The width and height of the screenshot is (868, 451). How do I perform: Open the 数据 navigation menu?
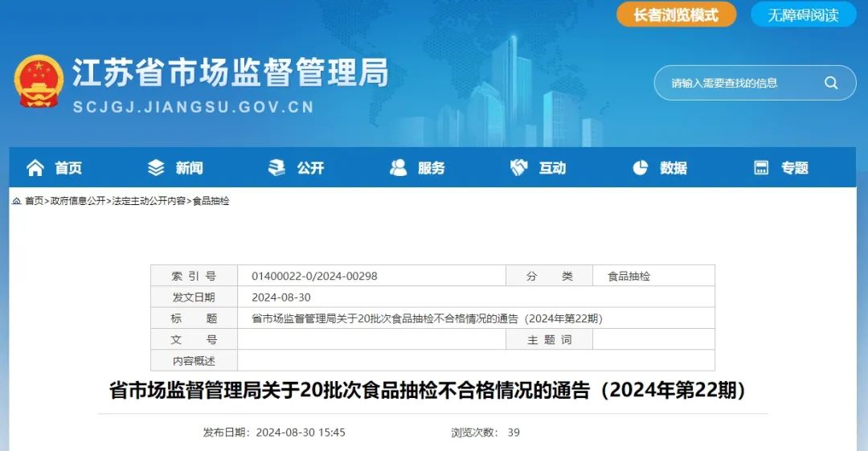point(674,168)
